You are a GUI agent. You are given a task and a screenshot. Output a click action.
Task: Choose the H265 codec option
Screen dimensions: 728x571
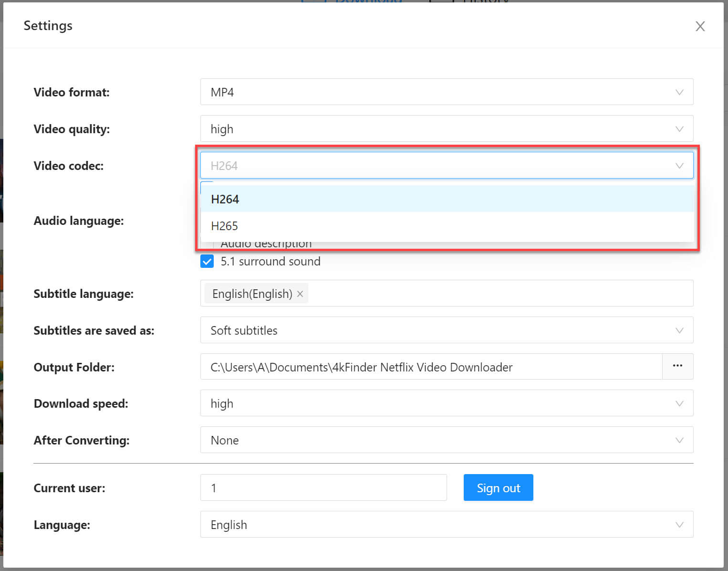(447, 225)
